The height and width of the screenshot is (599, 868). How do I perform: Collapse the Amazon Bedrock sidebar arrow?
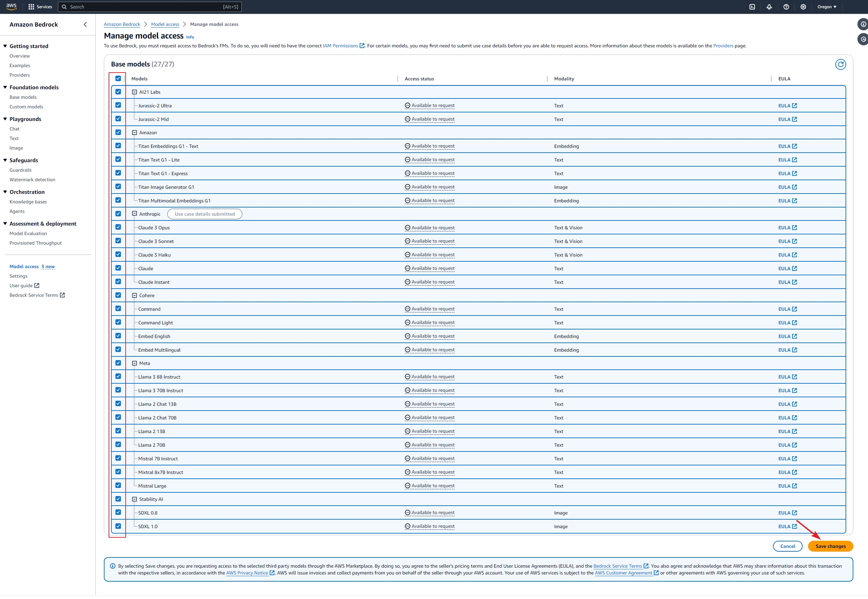pyautogui.click(x=85, y=25)
